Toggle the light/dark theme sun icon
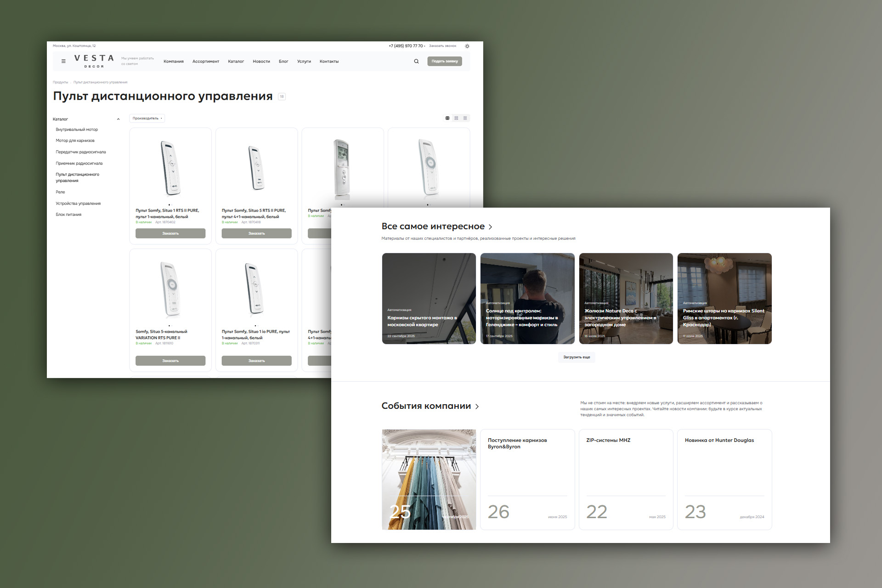 (467, 46)
